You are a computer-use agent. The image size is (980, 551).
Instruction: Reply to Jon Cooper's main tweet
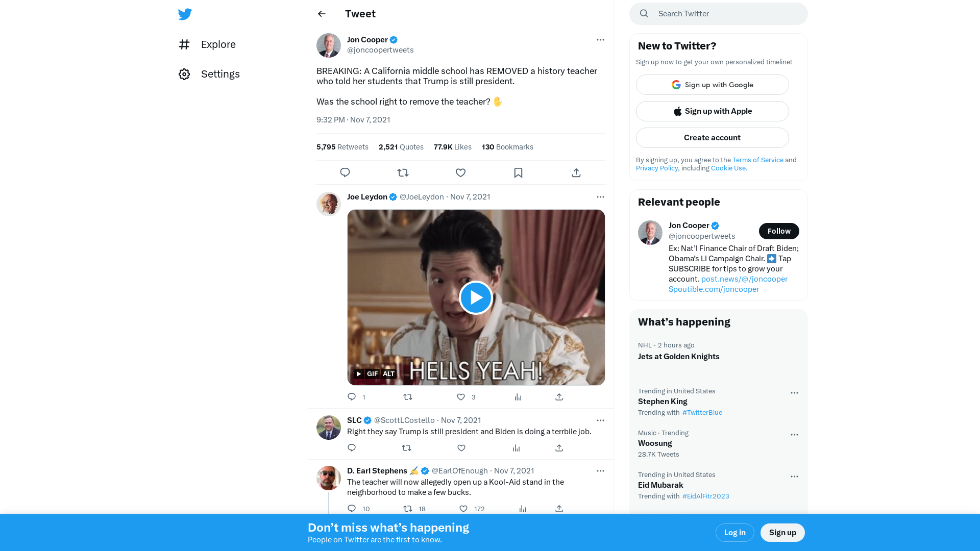coord(345,173)
